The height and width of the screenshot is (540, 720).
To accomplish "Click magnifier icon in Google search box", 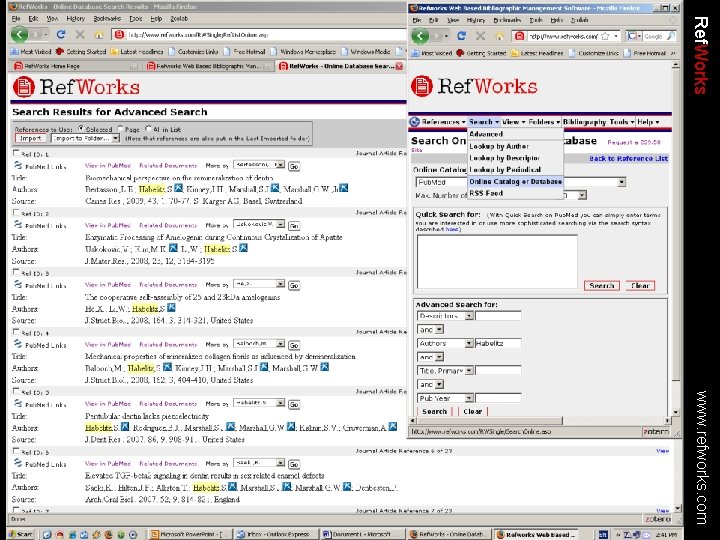I will point(671,36).
